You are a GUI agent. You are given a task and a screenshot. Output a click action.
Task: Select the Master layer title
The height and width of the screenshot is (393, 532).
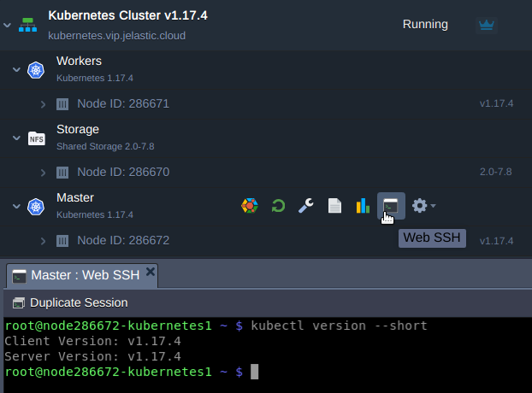(x=75, y=197)
